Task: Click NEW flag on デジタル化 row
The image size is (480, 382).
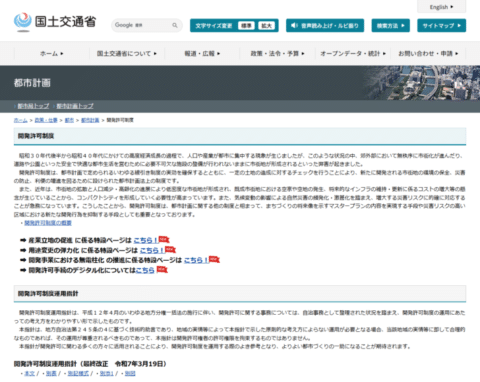Action: (162, 269)
